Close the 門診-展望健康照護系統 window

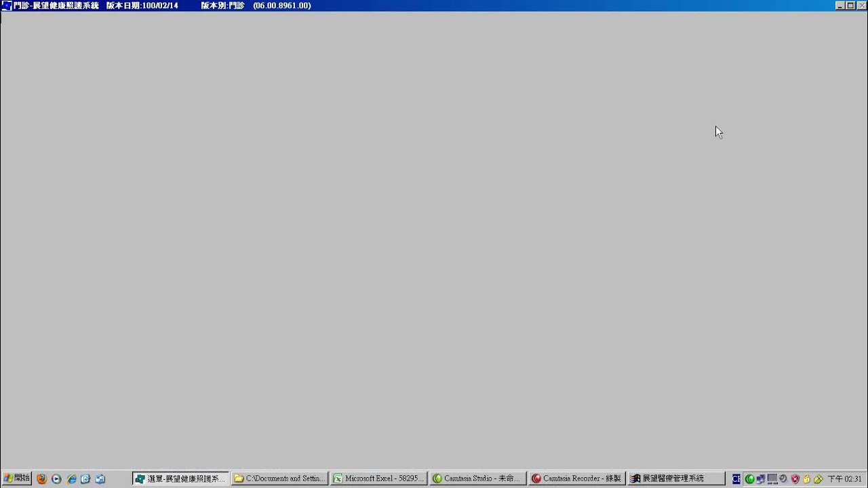[x=861, y=5]
